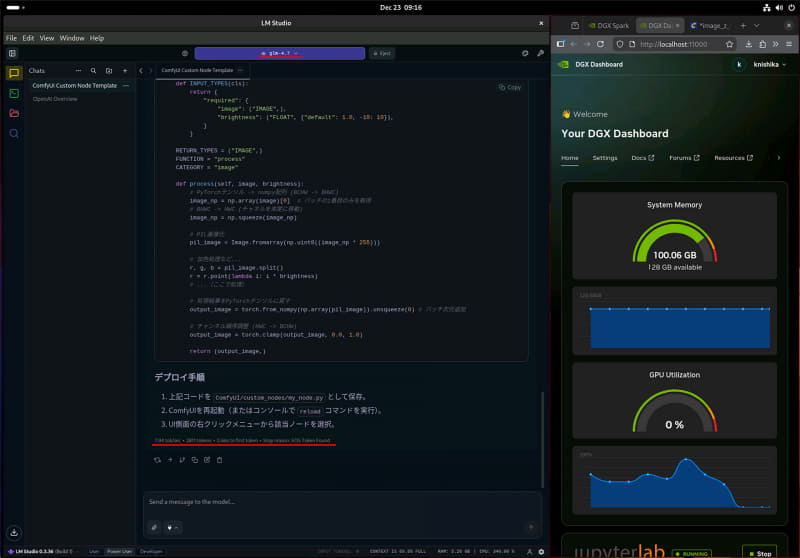Switch LM Studio mode to Power User
The width and height of the screenshot is (800, 558).
pyautogui.click(x=119, y=551)
